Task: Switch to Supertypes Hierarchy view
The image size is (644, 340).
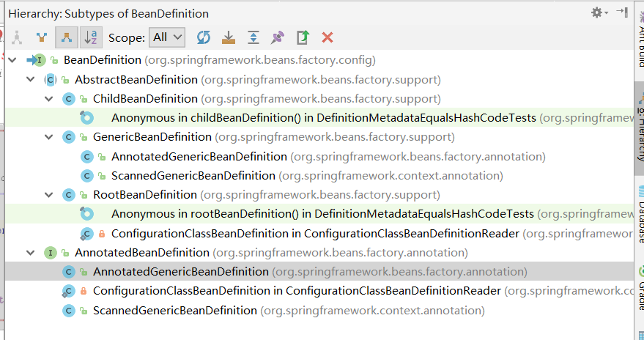Action: click(41, 37)
